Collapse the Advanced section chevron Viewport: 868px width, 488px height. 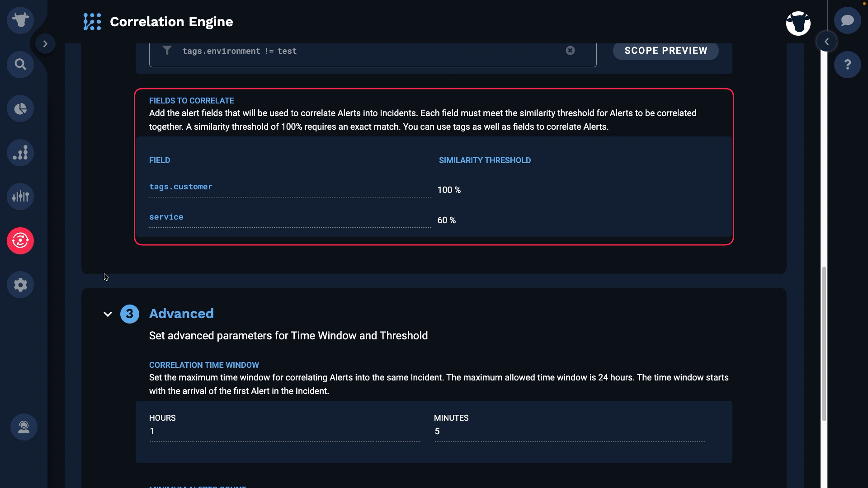point(108,314)
